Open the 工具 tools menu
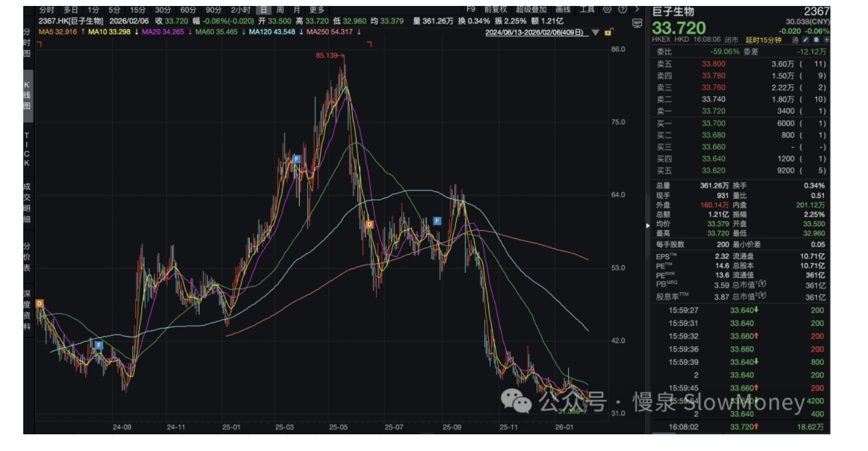Viewport: 868px width, 451px height. coord(587,10)
